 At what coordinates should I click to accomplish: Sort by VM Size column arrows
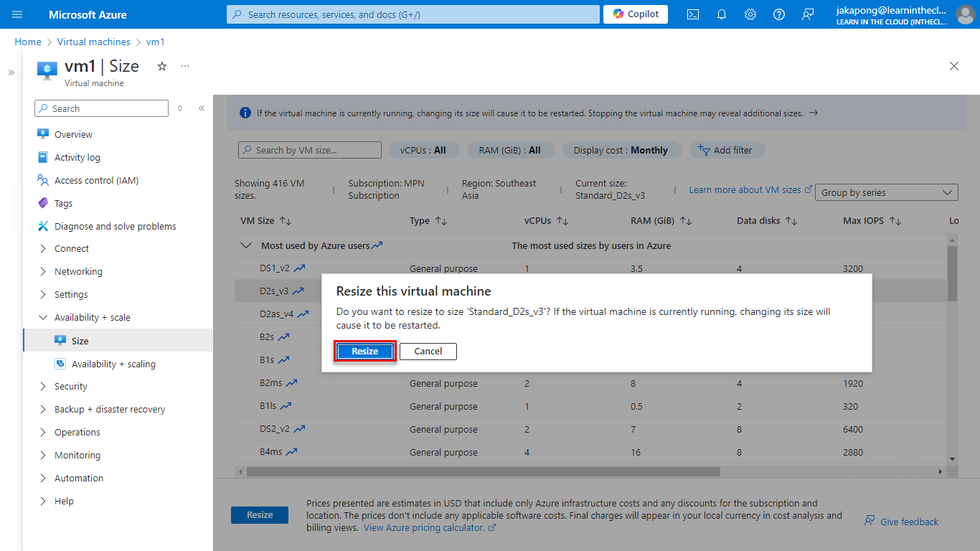[x=286, y=221]
